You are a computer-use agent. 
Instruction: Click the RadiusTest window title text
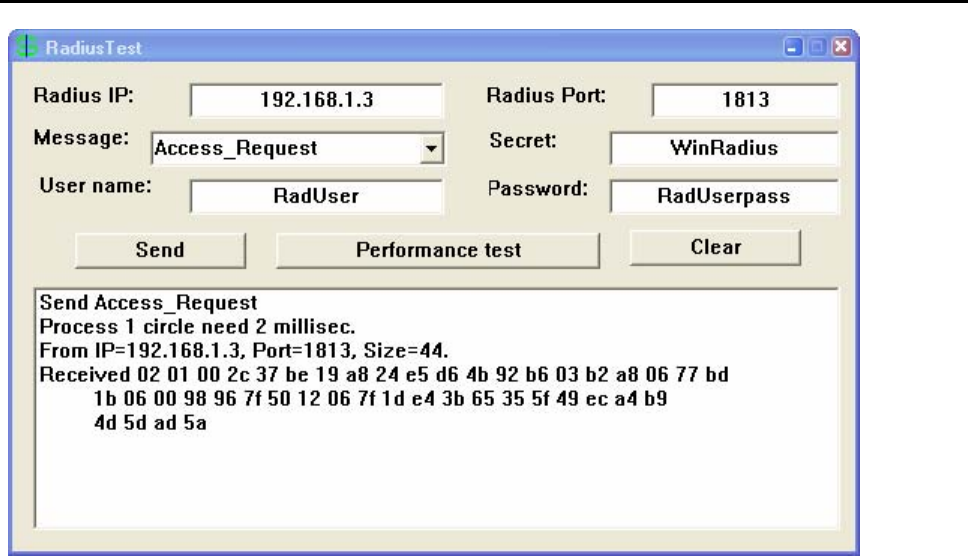pyautogui.click(x=93, y=48)
